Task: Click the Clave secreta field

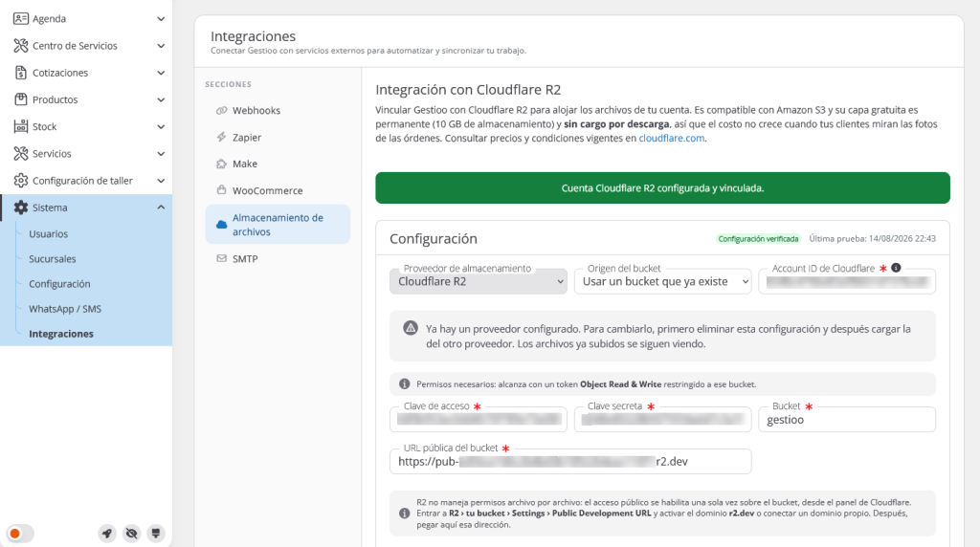Action: point(662,420)
